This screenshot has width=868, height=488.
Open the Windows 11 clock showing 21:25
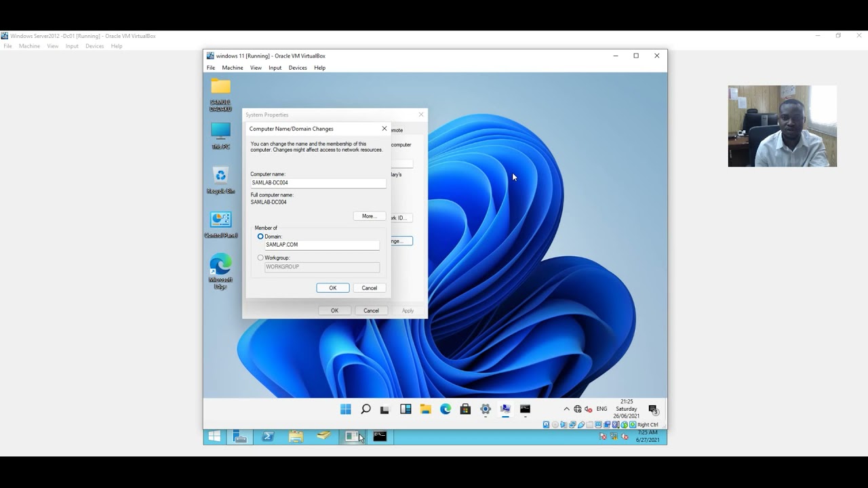[x=627, y=409]
